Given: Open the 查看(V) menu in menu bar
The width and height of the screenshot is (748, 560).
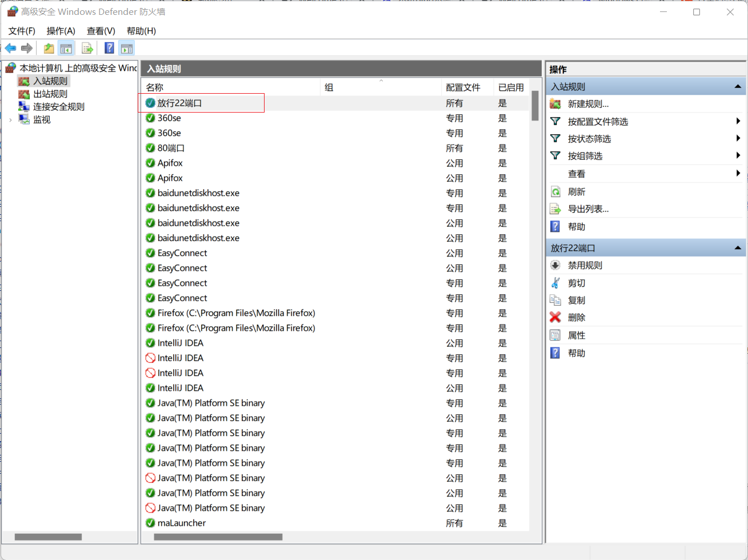Looking at the screenshot, I should (101, 31).
